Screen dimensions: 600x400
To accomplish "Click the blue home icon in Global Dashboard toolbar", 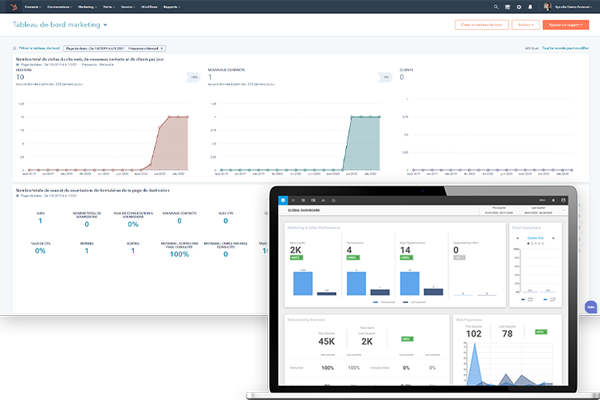I will tap(282, 199).
